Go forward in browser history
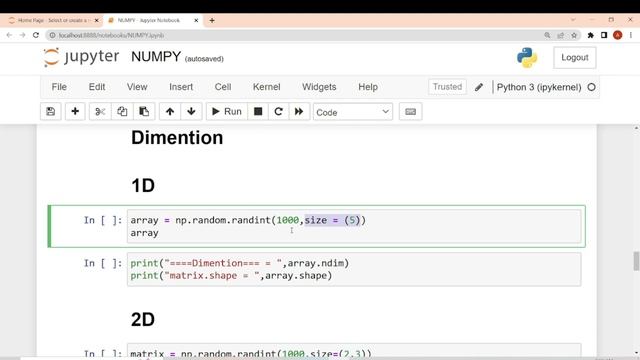 tap(22, 35)
